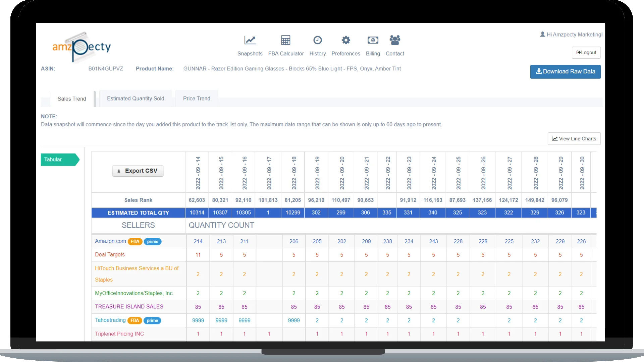
Task: Click the Export CSV button
Action: [138, 171]
